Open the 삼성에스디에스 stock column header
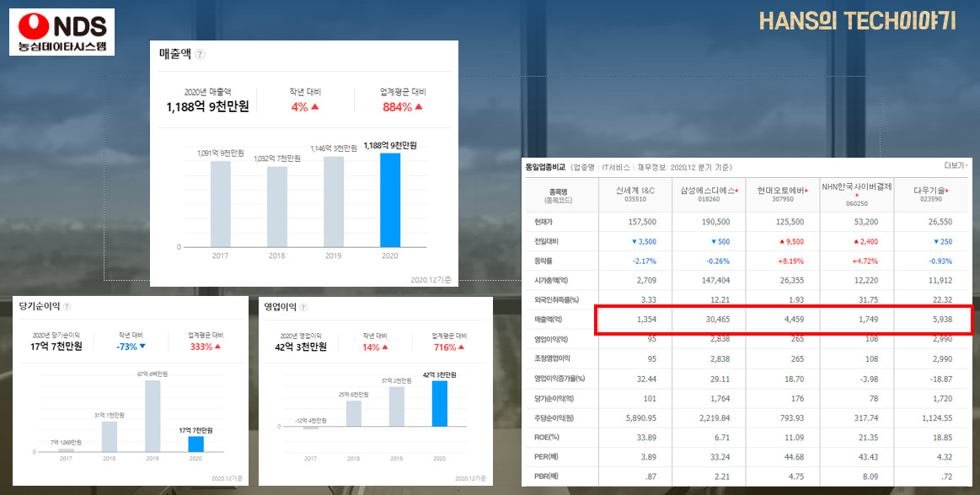The width and height of the screenshot is (980, 495). pyautogui.click(x=709, y=194)
